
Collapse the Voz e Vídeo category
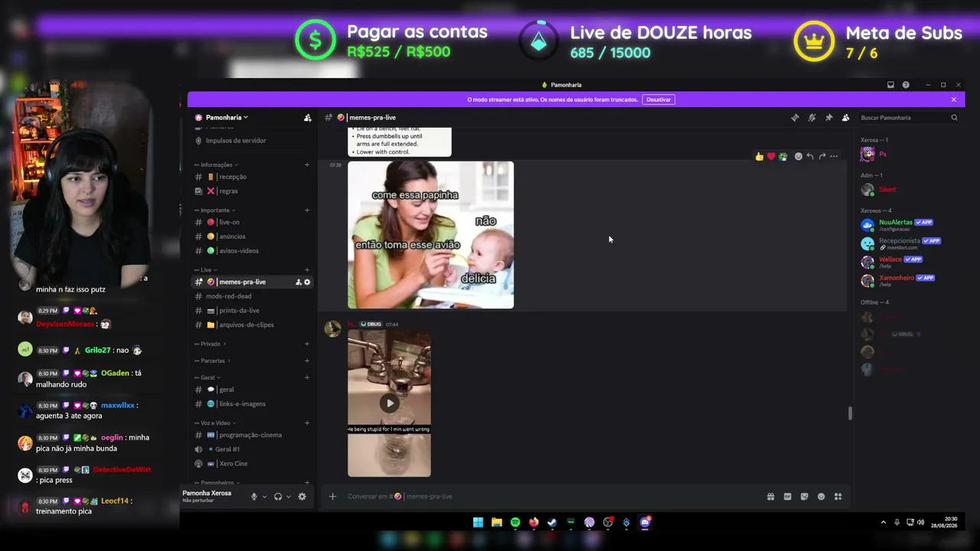[215, 423]
